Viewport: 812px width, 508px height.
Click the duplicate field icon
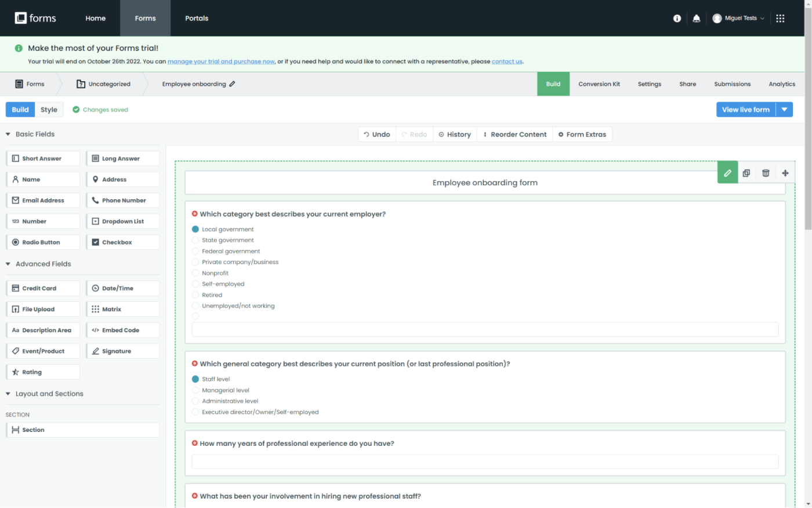coord(746,173)
